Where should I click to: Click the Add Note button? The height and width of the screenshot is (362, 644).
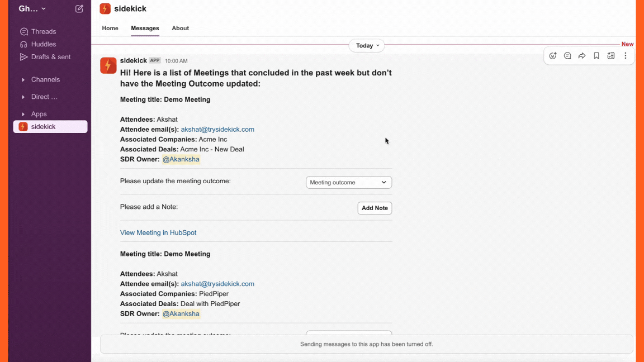(375, 208)
